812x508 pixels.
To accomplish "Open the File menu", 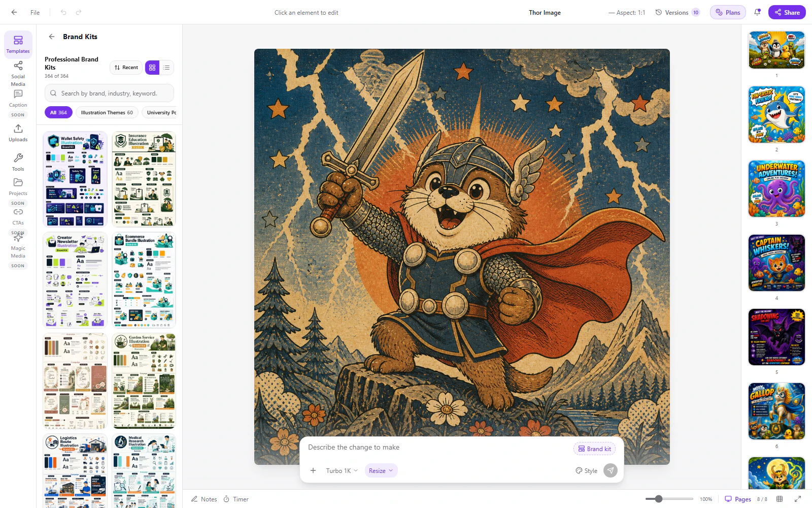I will (x=35, y=12).
